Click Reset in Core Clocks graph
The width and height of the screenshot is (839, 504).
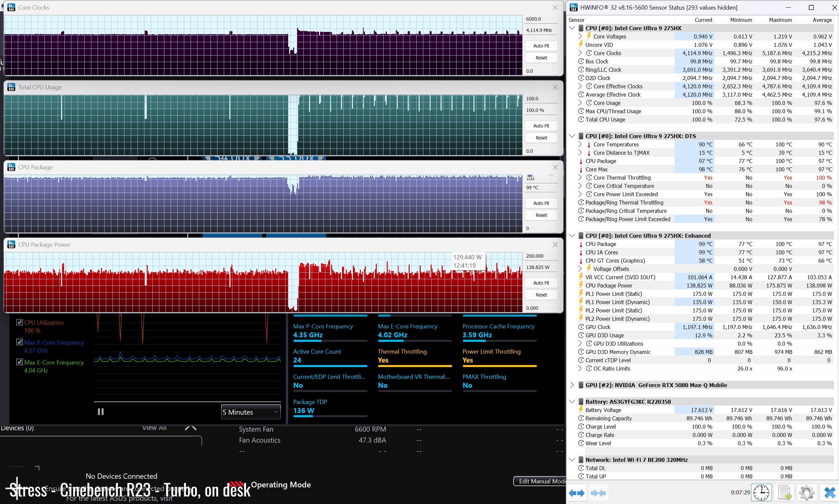pyautogui.click(x=541, y=58)
